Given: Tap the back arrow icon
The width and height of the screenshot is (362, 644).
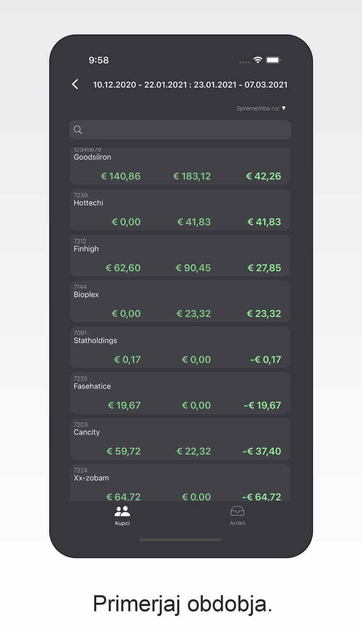Looking at the screenshot, I should click(76, 84).
